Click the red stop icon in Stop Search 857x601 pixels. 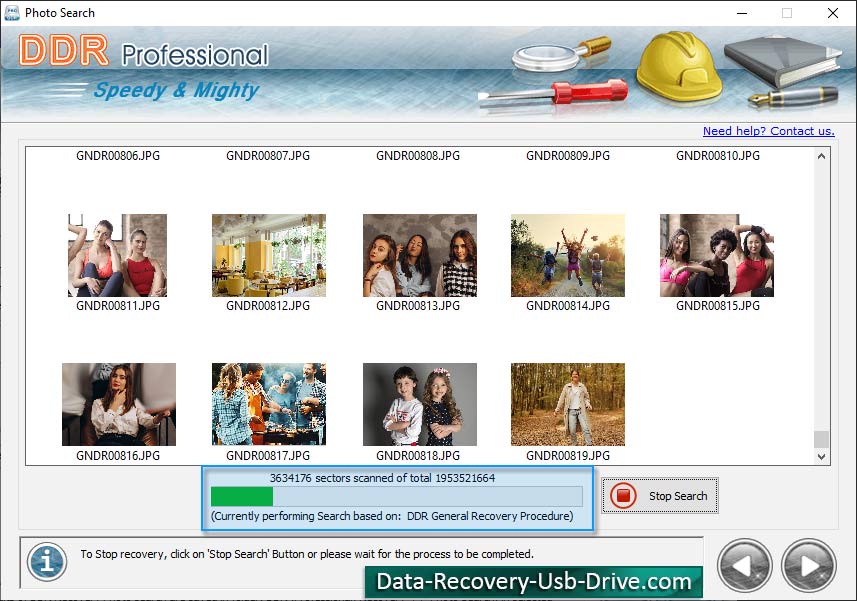coord(623,496)
